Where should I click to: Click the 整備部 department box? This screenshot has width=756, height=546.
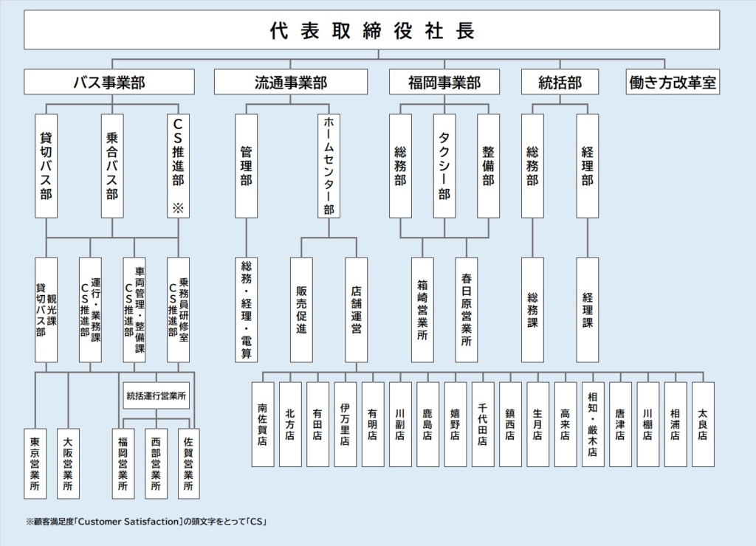(488, 166)
